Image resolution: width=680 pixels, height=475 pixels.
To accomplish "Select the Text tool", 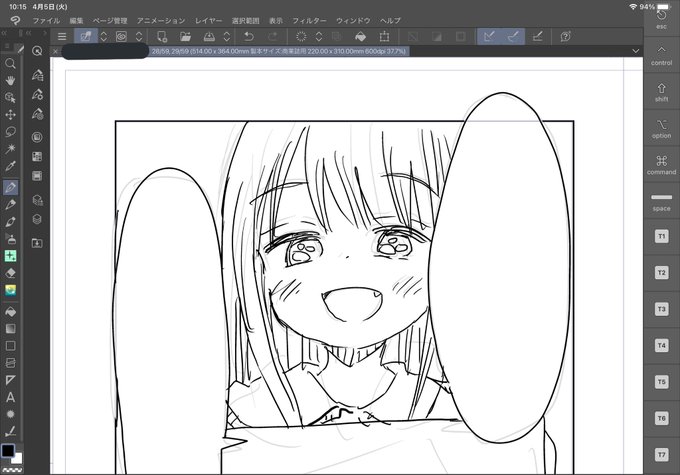I will 10,397.
